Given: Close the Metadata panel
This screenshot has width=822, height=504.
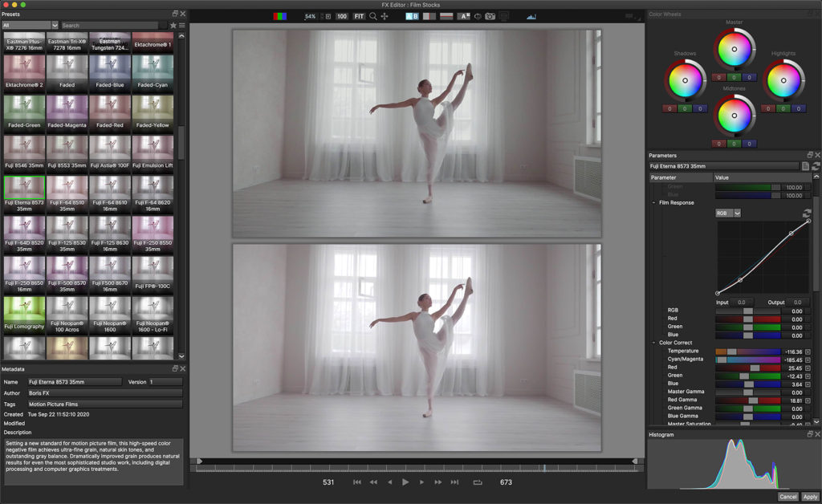Looking at the screenshot, I should click(183, 369).
